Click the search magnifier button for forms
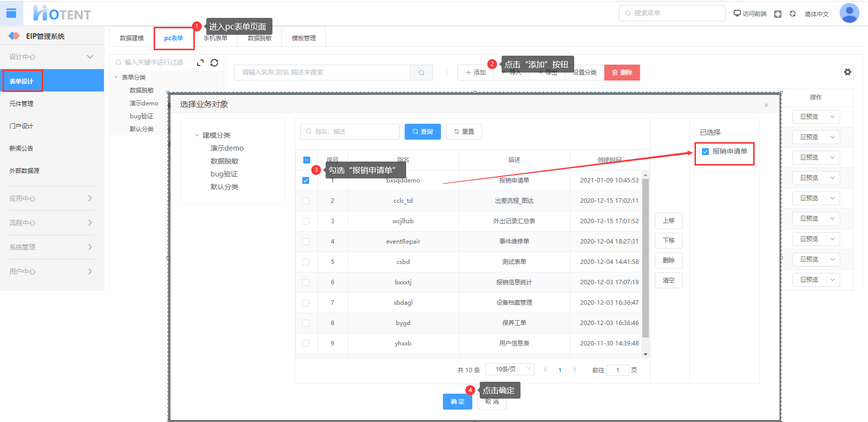The width and height of the screenshot is (868, 422). point(422,73)
